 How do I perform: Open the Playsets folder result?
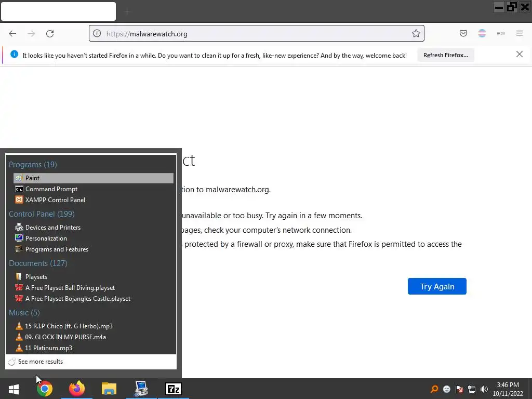[x=94, y=277]
